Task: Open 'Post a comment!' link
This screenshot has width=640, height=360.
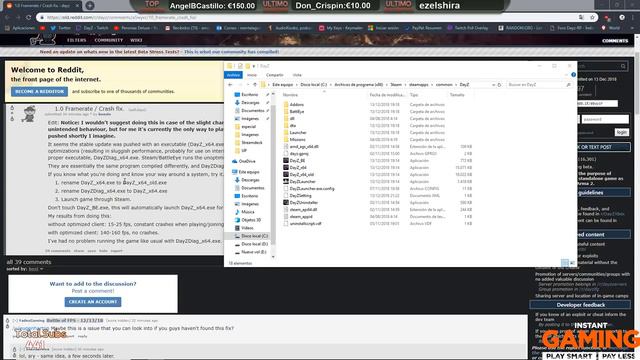Action: [x=93, y=291]
